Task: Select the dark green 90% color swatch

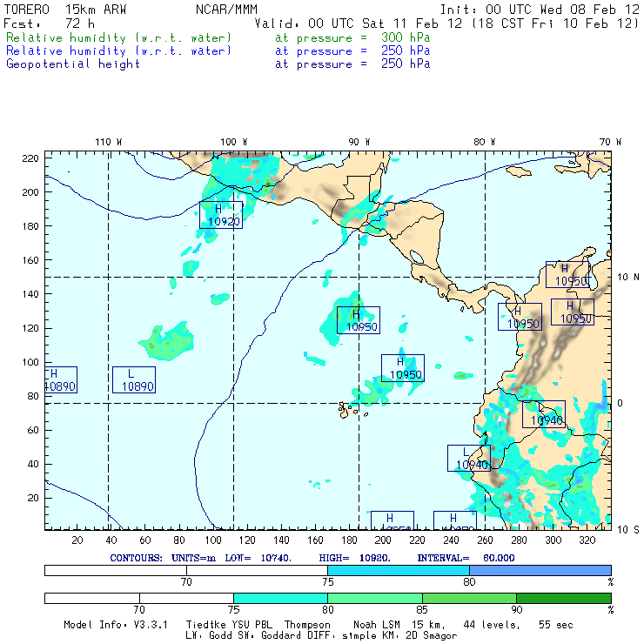Action: point(564,599)
